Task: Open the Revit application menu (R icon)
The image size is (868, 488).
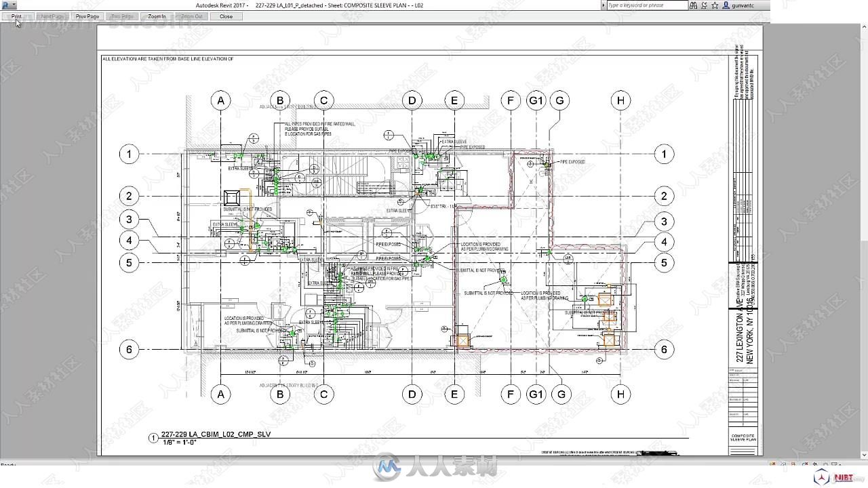Action: click(5, 5)
